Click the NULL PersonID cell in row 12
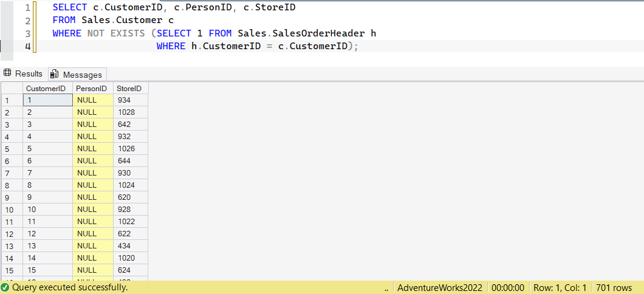This screenshot has width=644, height=294. [x=93, y=234]
